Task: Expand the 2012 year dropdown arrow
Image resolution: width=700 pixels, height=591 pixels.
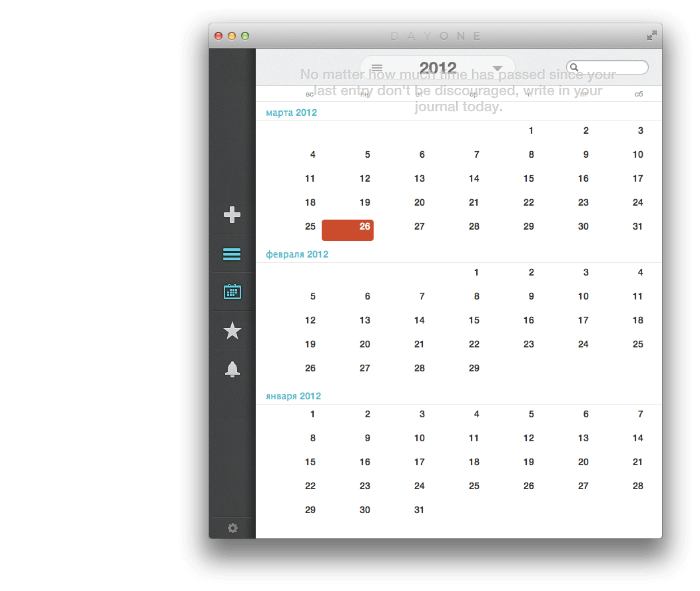Action: (498, 69)
